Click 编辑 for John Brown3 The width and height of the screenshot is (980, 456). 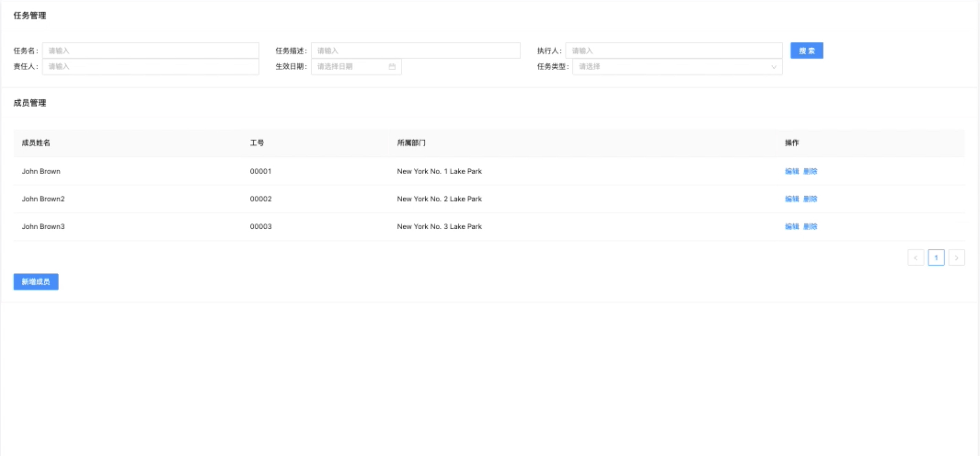tap(792, 227)
